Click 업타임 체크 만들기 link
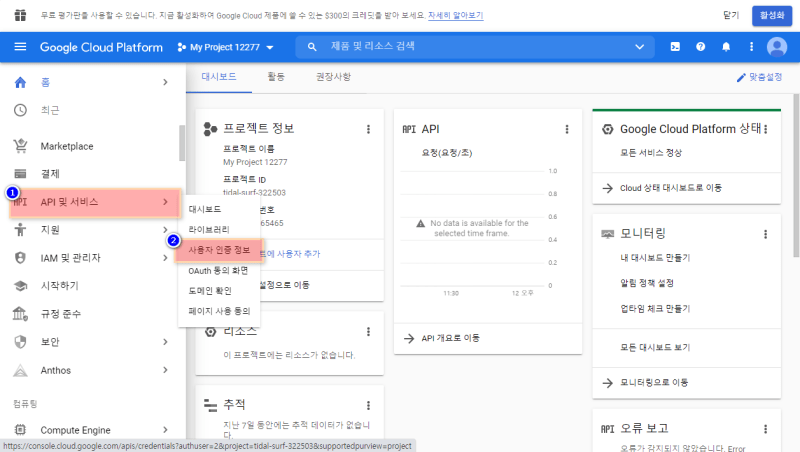This screenshot has height=452, width=800. (655, 309)
